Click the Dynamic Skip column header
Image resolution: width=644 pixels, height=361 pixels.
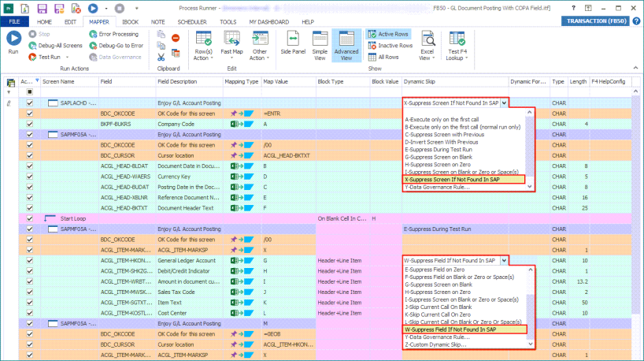tap(455, 82)
